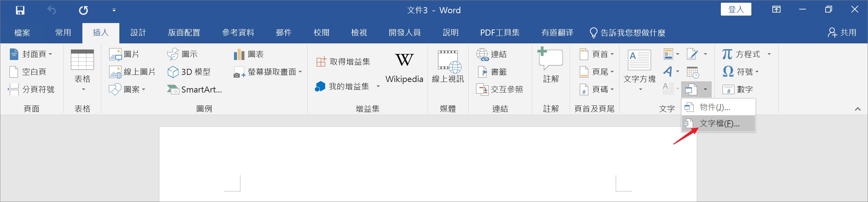The width and height of the screenshot is (868, 202).
Task: Insert a 連結 hyperlink
Action: [x=492, y=54]
